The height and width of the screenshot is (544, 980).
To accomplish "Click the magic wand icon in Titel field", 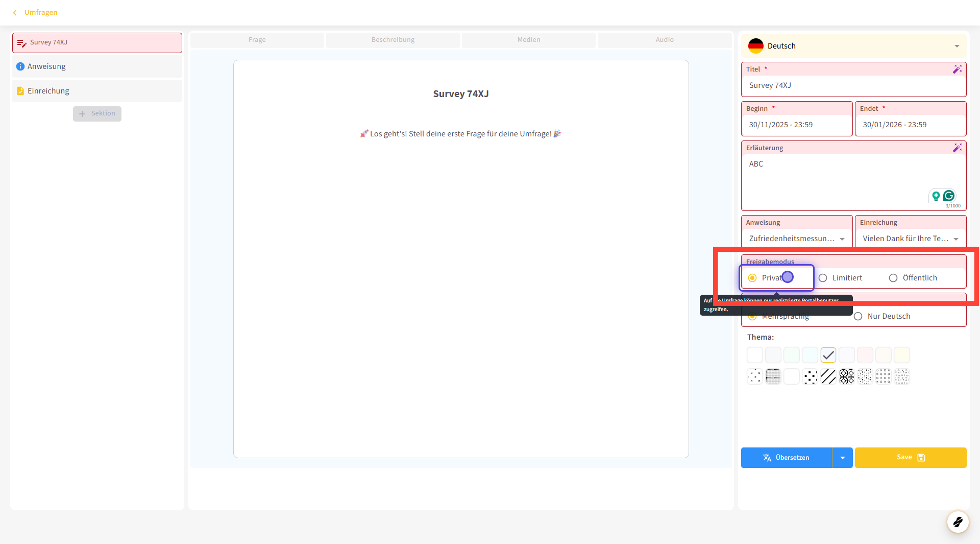I will [x=957, y=69].
